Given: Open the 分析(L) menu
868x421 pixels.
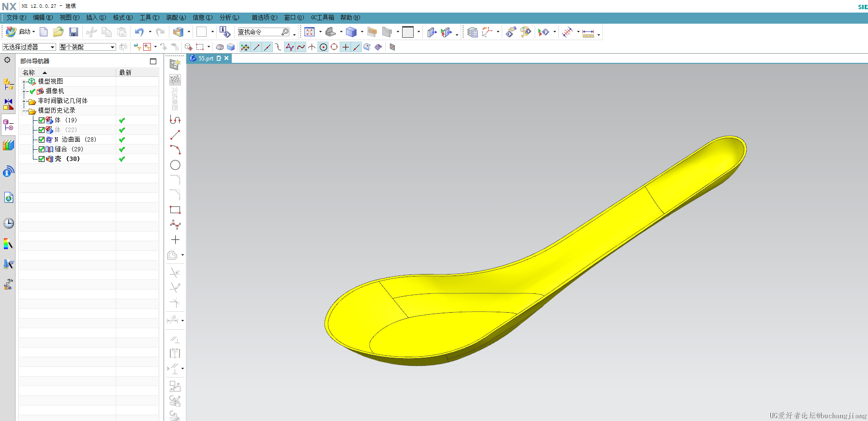Looking at the screenshot, I should [x=229, y=17].
